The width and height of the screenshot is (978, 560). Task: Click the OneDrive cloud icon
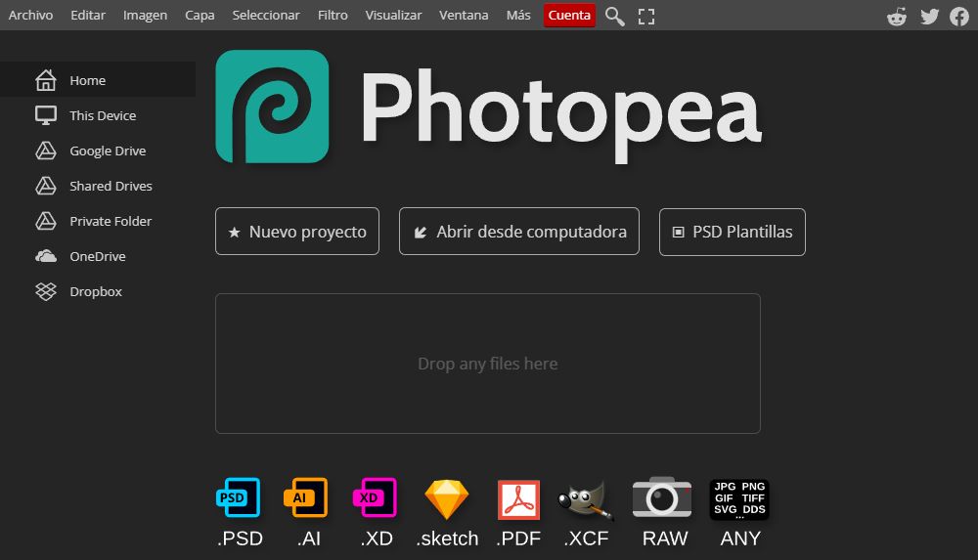click(x=46, y=256)
